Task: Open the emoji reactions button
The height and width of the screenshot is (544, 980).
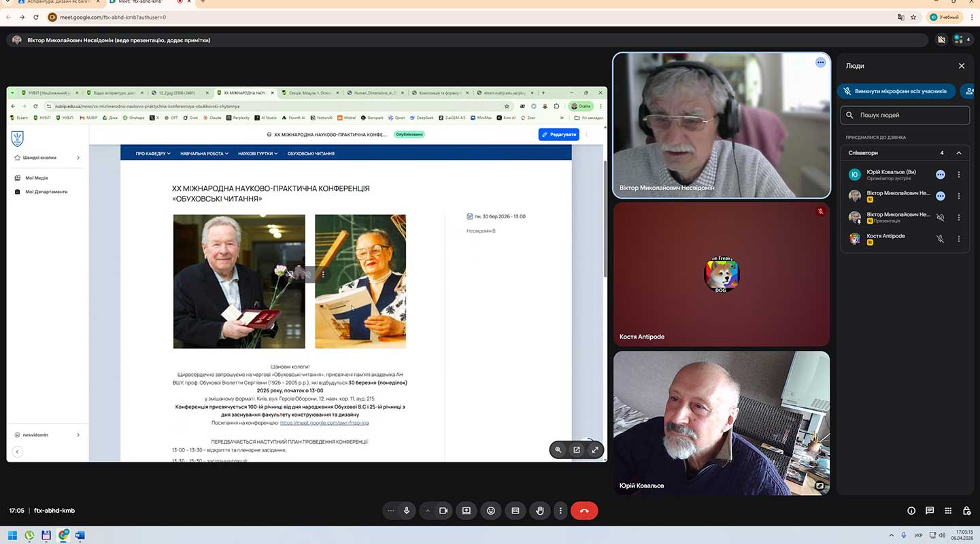Action: (x=491, y=511)
